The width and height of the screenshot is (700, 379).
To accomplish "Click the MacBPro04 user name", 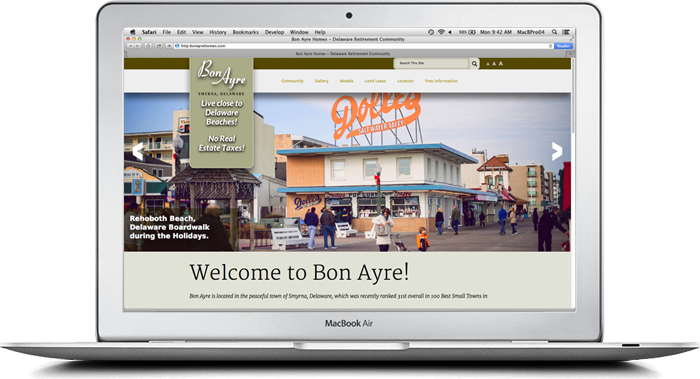I will tap(531, 32).
